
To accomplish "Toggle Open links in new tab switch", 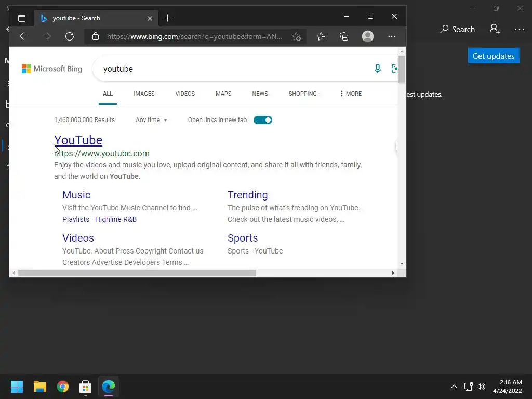I will coord(262,120).
